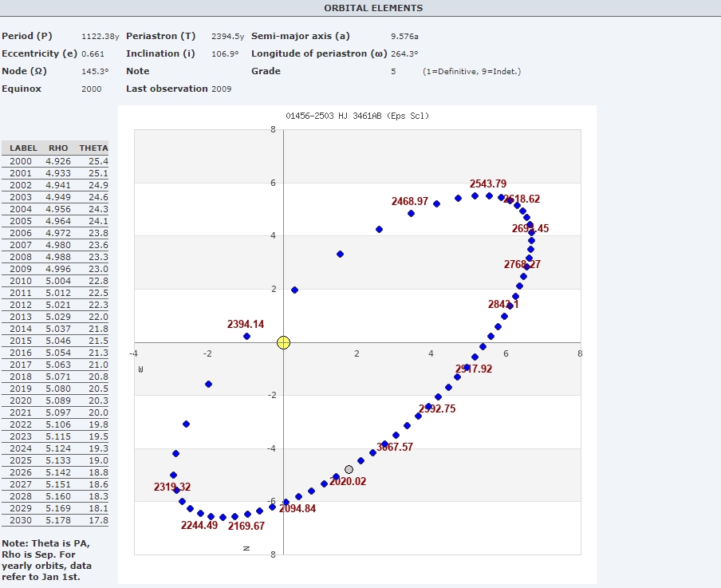Screen dimensions: 721x588
Task: Click the 2169.67 epoch label
Action: [x=246, y=526]
